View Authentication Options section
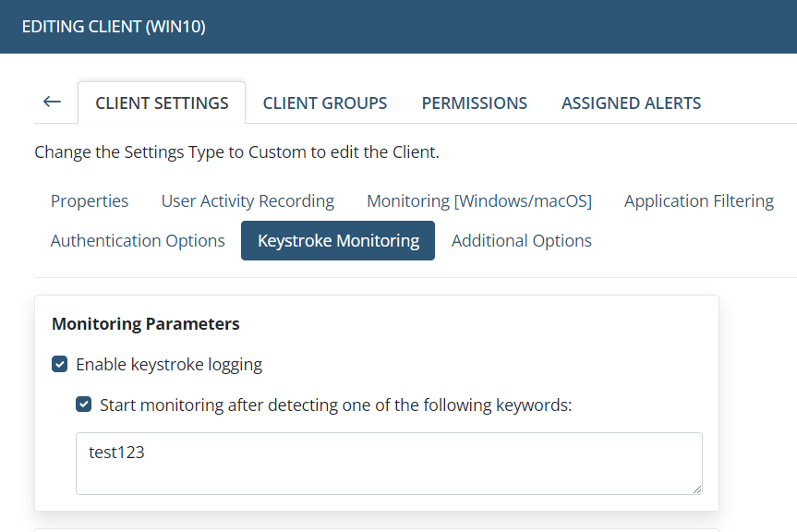797x532 pixels. 138,240
